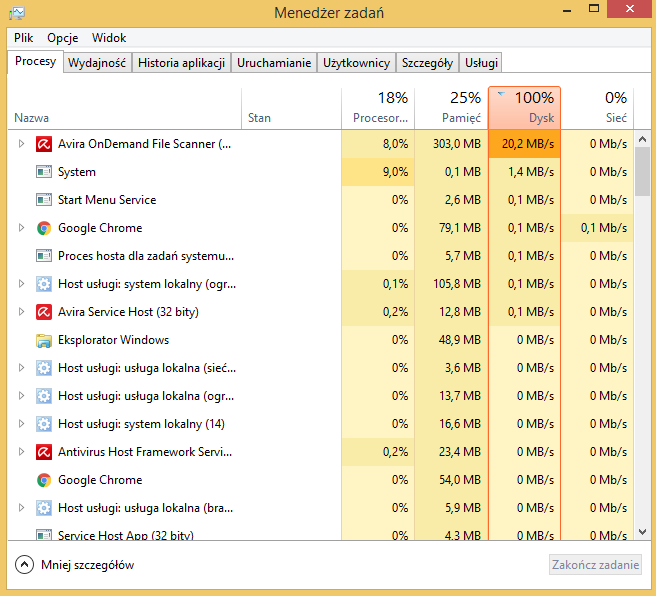
Task: Click the 9,0% processor value for System
Action: 395,172
